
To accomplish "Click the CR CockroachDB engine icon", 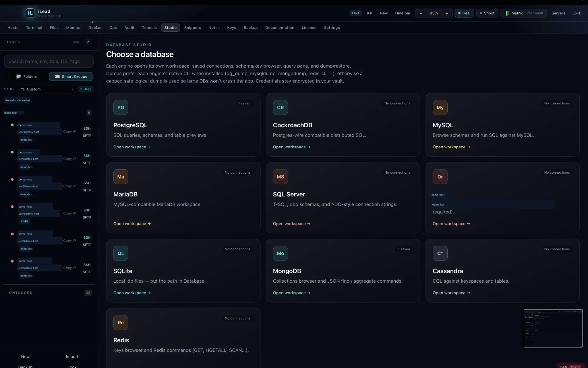I will click(280, 108).
